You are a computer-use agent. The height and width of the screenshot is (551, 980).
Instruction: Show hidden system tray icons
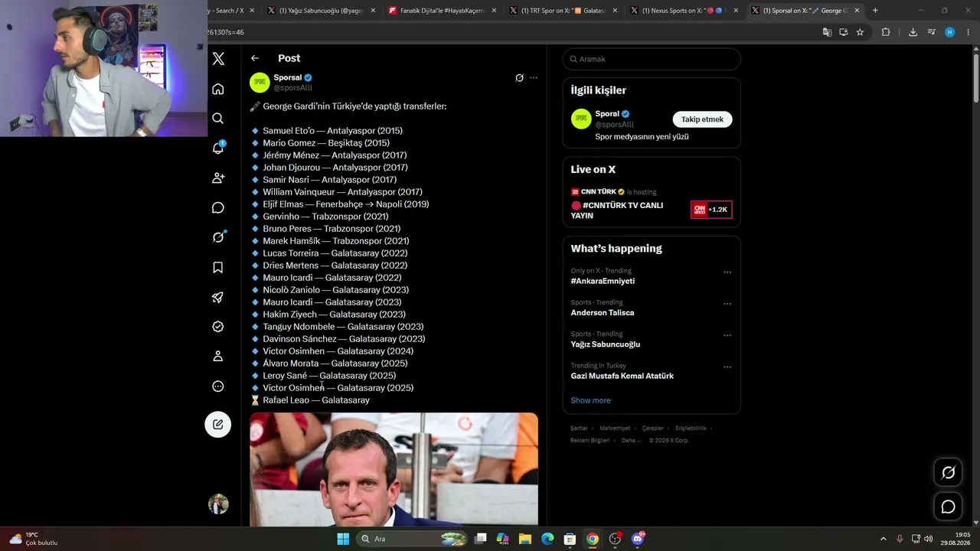(x=883, y=539)
